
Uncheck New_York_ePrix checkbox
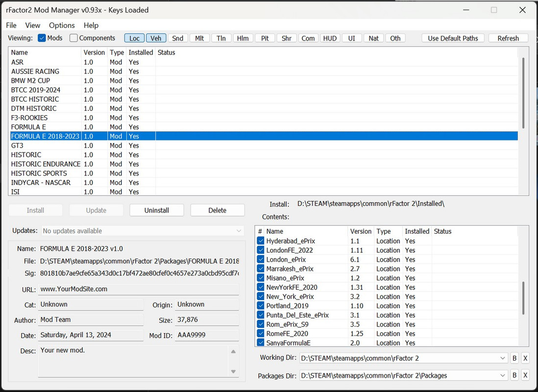pyautogui.click(x=260, y=296)
